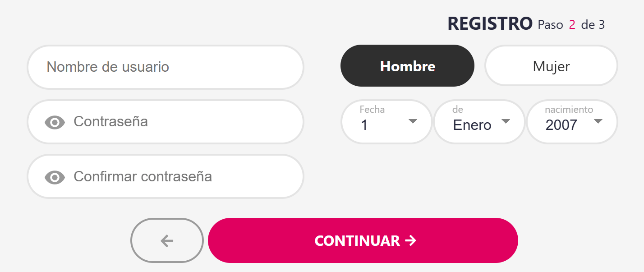644x272 pixels.
Task: Click the arrow icon beside CONTINUAR text
Action: [x=410, y=241]
